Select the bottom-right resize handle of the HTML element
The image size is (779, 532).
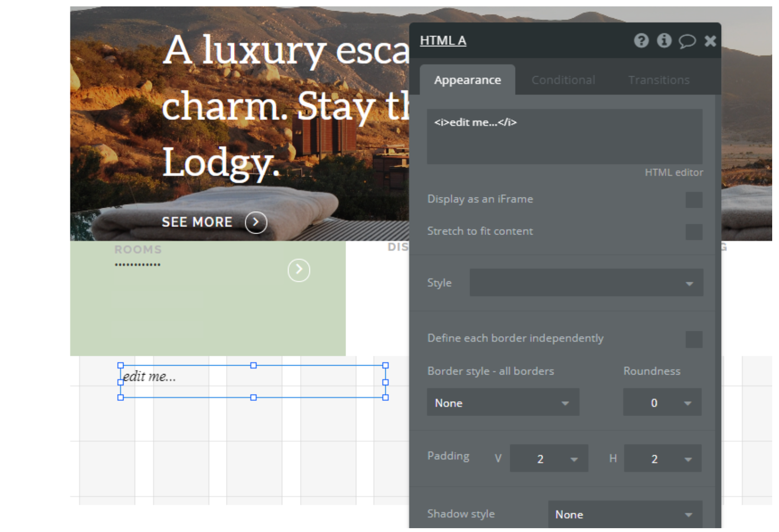385,397
